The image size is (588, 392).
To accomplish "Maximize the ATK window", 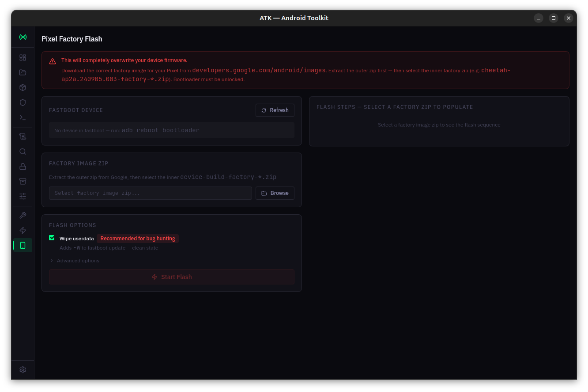I will (554, 18).
